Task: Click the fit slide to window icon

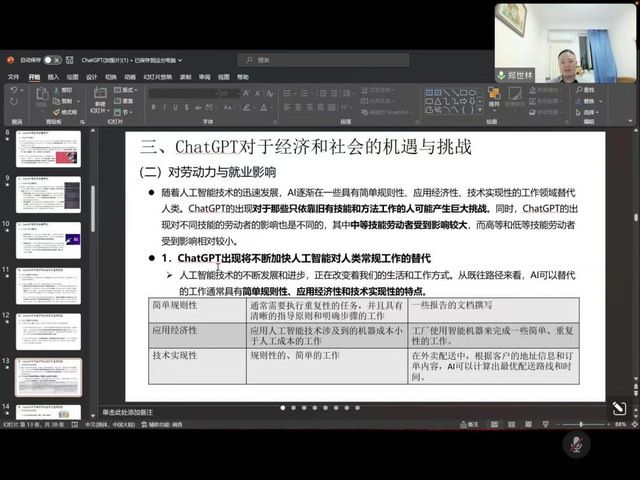Action: (x=635, y=424)
